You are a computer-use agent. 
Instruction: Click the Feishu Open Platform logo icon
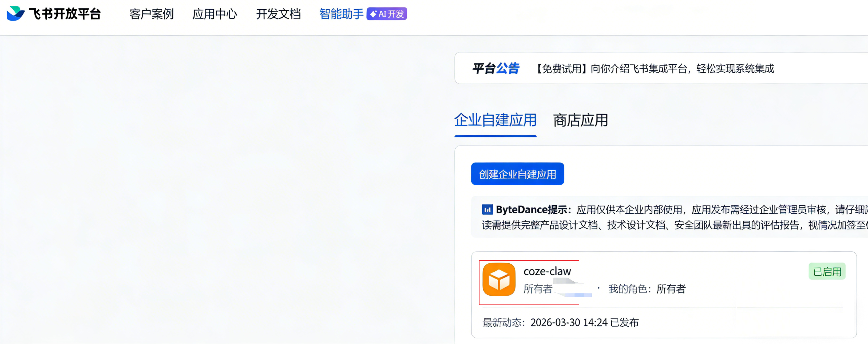click(x=15, y=14)
